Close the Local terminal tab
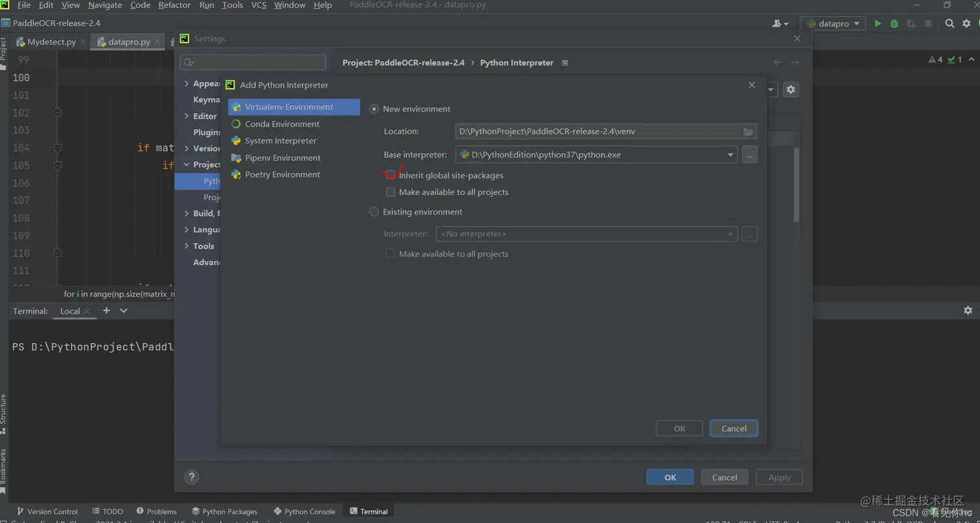The height and width of the screenshot is (523, 980). [x=87, y=311]
